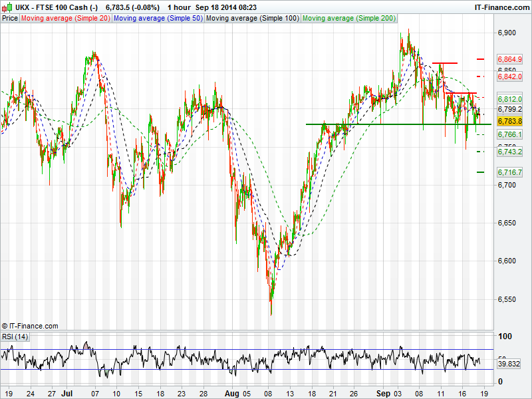Select the 6,743.2 green price label
The image size is (532, 399).
coord(510,152)
